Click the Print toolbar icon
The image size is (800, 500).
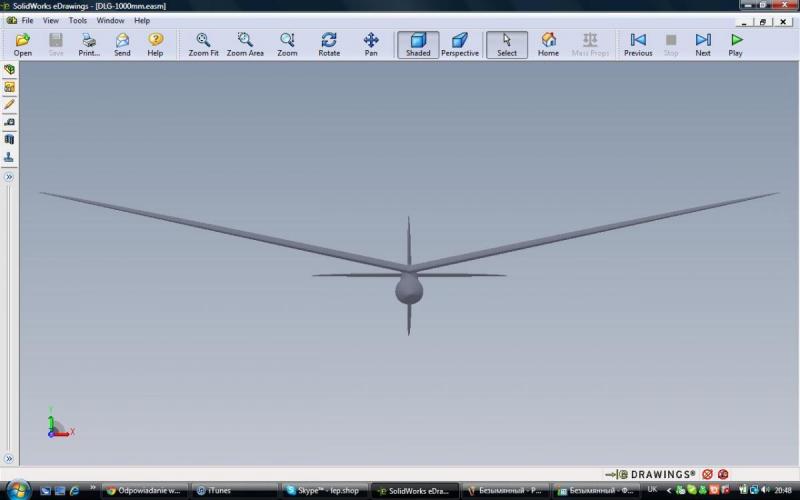(89, 44)
